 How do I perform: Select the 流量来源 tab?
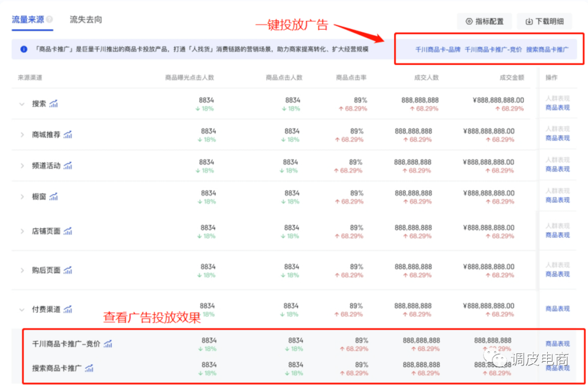[x=28, y=20]
